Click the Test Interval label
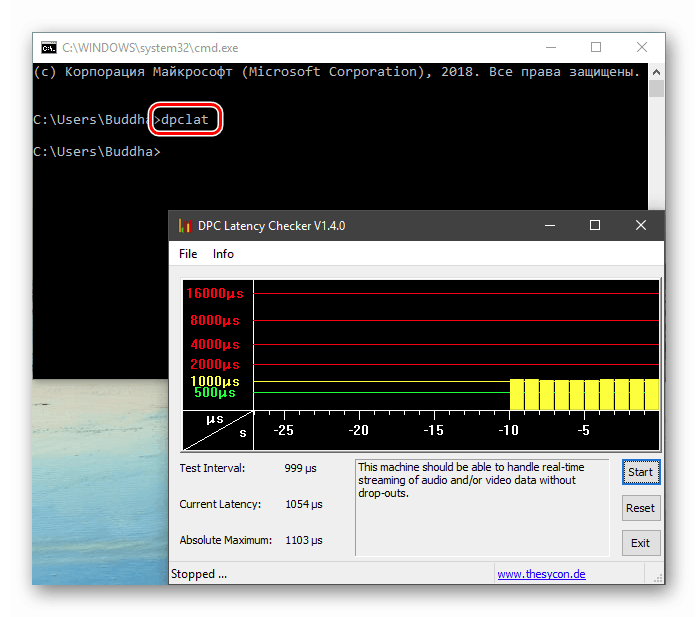 (x=212, y=468)
